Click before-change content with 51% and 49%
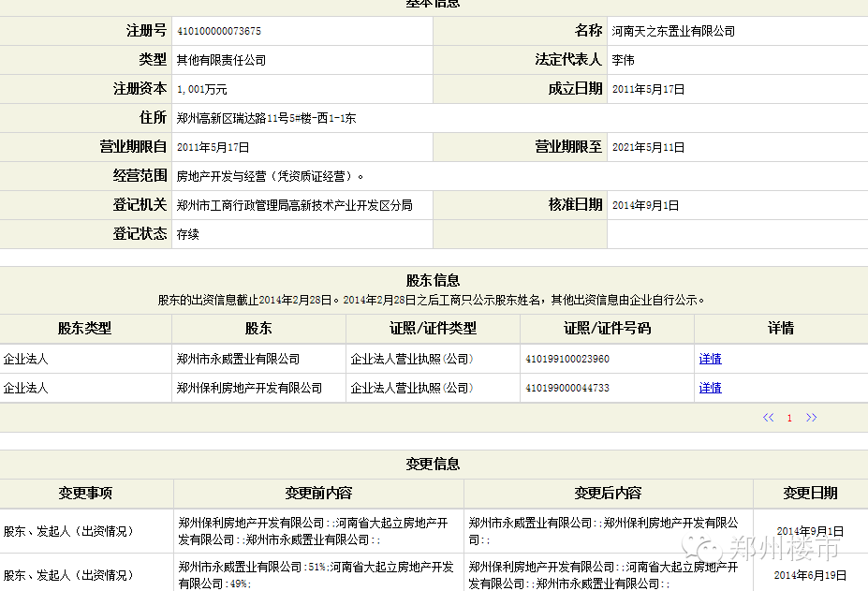This screenshot has height=591, width=868. click(316, 575)
